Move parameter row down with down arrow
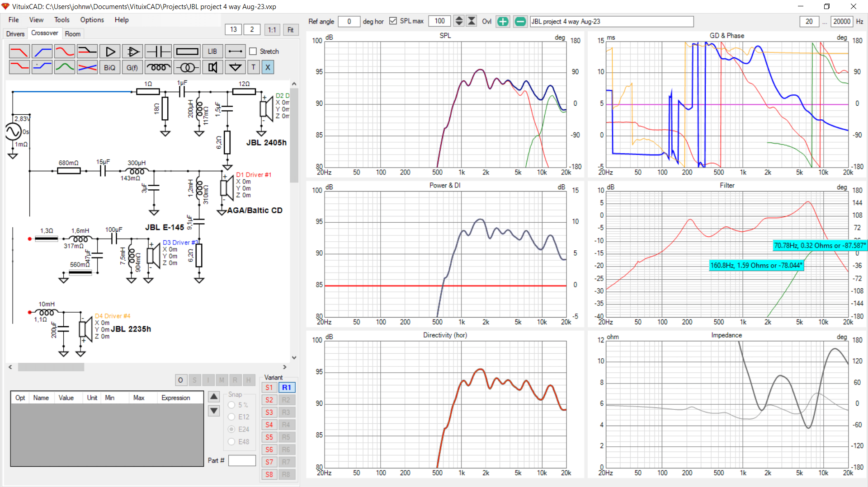This screenshot has width=868, height=487. point(214,411)
